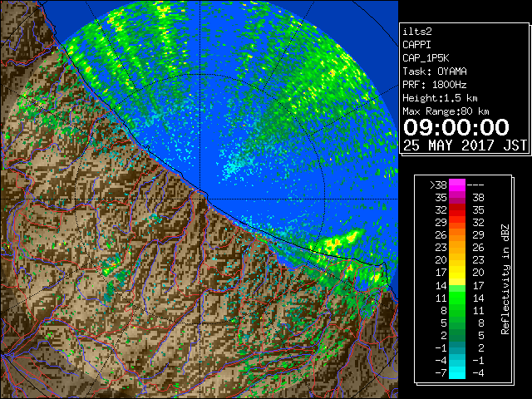Click the 'CAP_1P5K' label
This screenshot has height=399, width=532.
click(x=426, y=58)
